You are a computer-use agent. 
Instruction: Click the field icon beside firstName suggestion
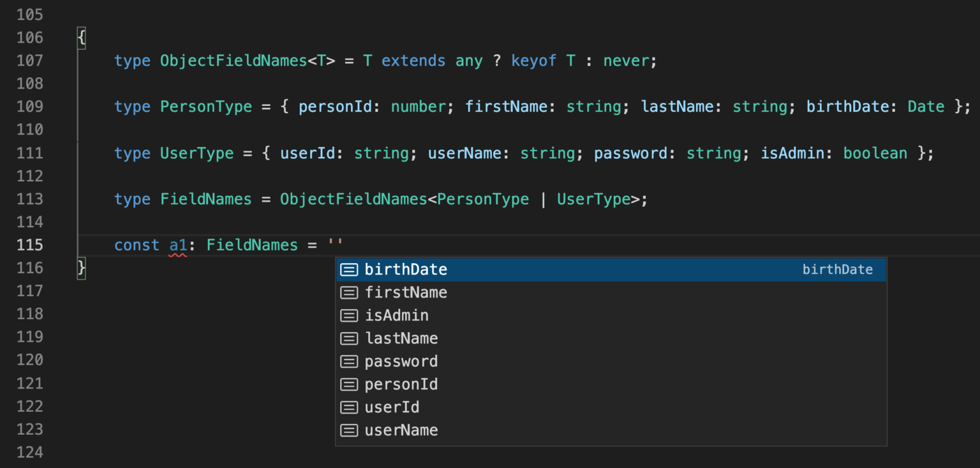(x=349, y=292)
